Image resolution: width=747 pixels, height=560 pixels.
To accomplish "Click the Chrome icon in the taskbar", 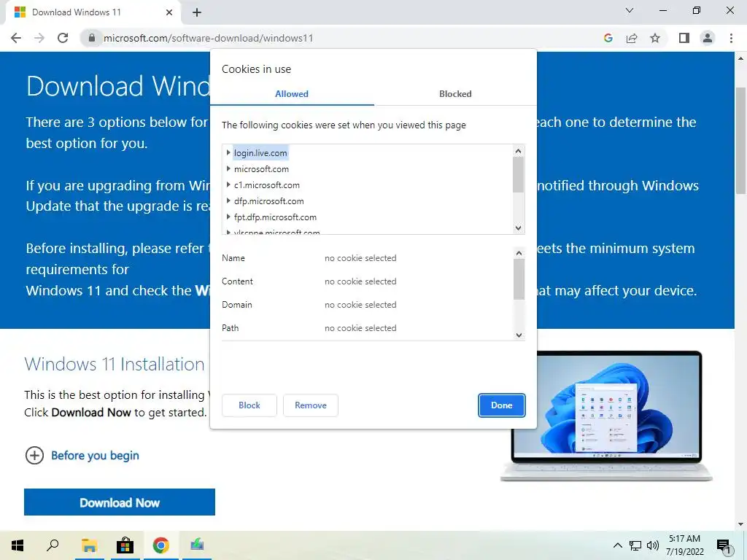I will coord(161,545).
